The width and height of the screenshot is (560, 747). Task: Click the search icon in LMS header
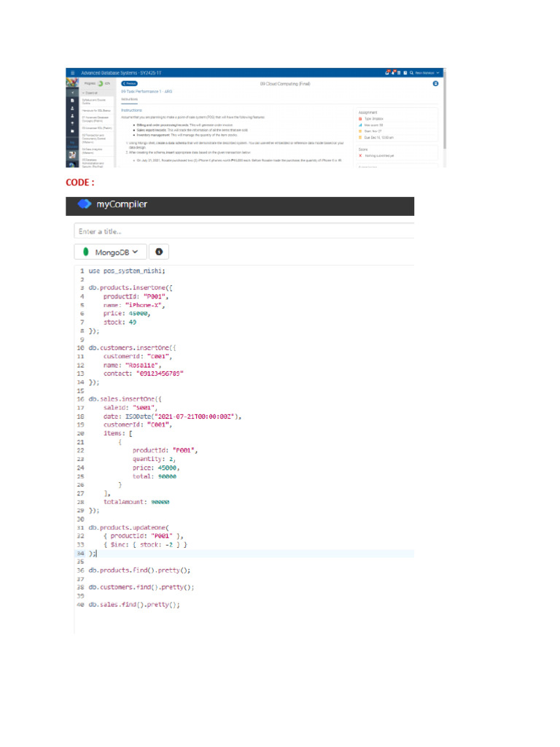pos(411,73)
